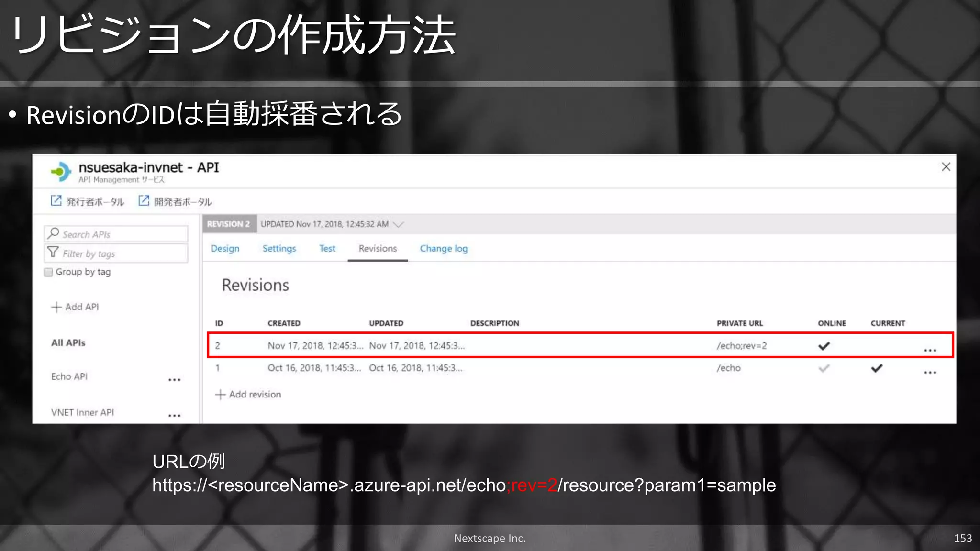Click current checkmark for revision 1
The width and height of the screenshot is (980, 551).
point(877,368)
